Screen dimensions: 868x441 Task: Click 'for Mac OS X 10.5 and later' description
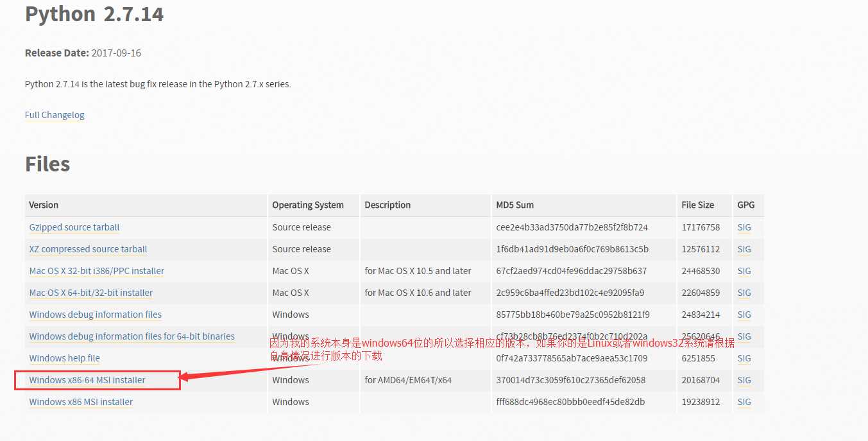[x=418, y=271]
